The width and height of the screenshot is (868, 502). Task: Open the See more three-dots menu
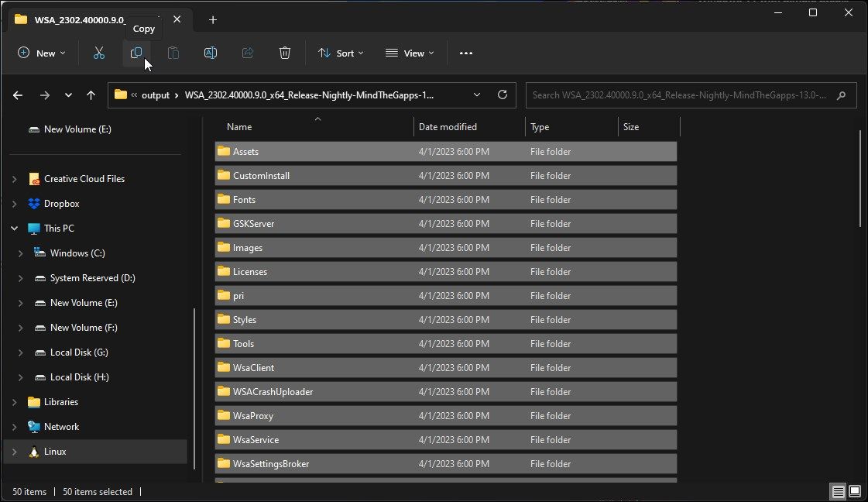466,53
